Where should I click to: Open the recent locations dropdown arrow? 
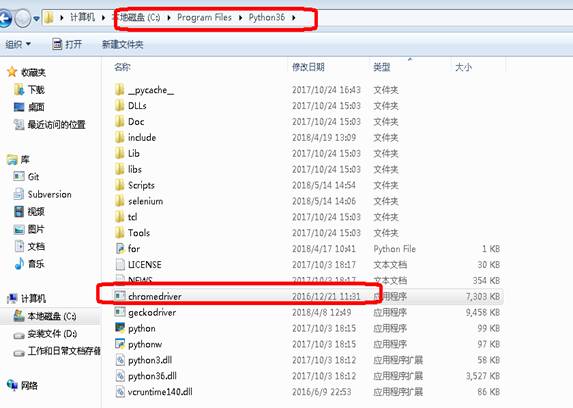[36, 18]
